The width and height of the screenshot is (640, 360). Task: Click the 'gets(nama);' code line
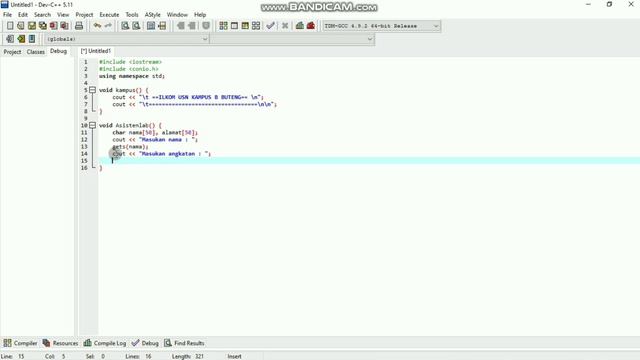pos(130,147)
